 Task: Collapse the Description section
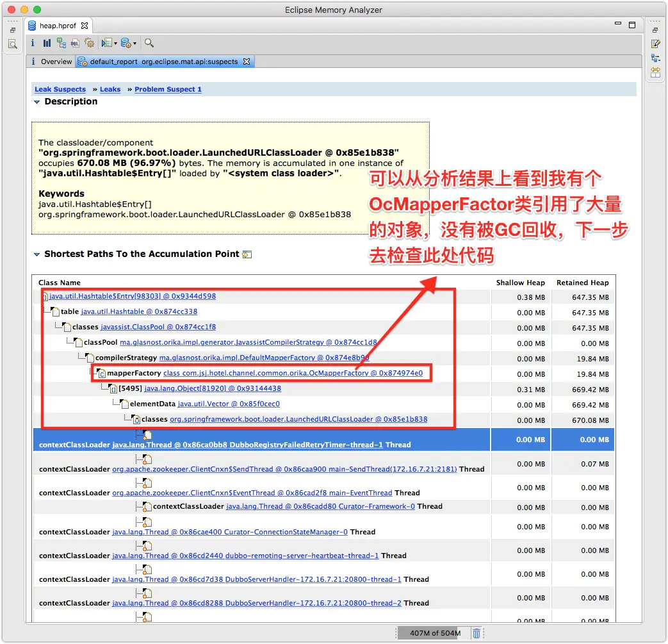coord(37,102)
